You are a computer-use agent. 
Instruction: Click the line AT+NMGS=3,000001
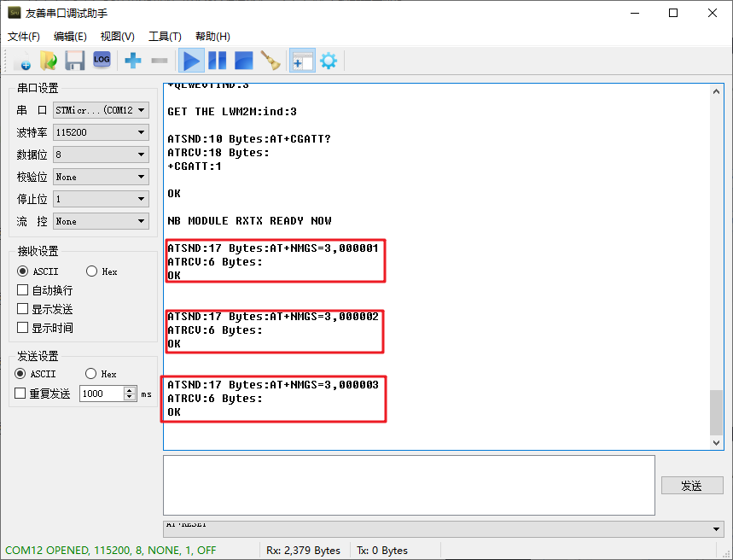pos(273,248)
